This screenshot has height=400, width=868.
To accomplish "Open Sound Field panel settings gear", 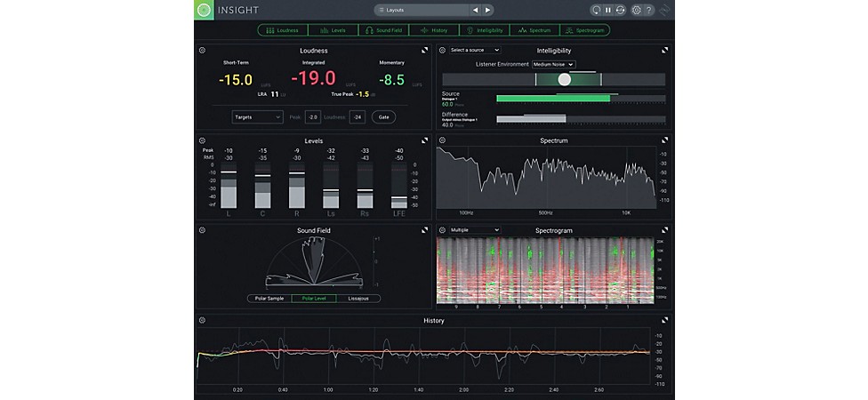I will pyautogui.click(x=202, y=230).
